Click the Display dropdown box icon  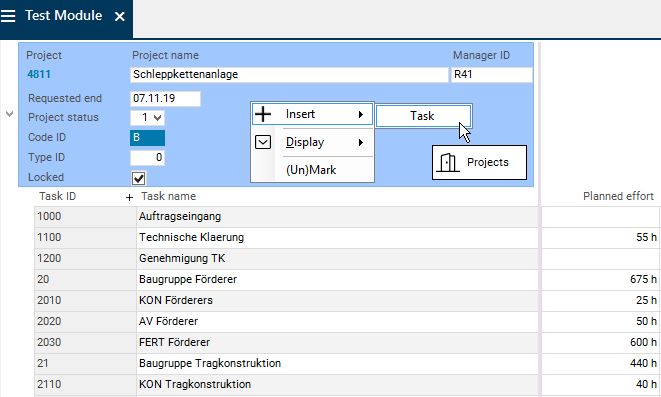[x=263, y=142]
